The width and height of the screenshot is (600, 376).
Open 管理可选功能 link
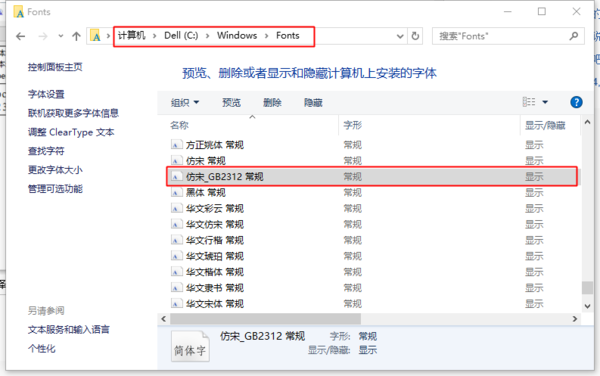click(x=55, y=189)
